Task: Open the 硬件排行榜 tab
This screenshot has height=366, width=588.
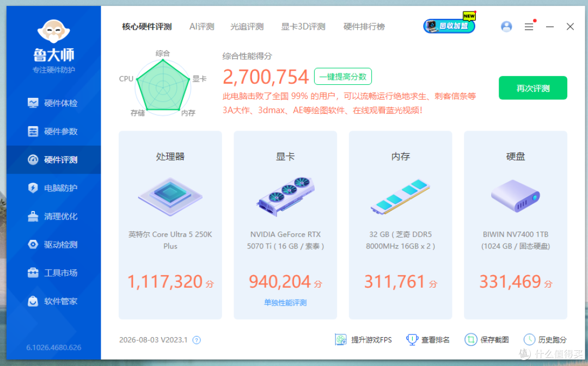Action: pyautogui.click(x=364, y=27)
